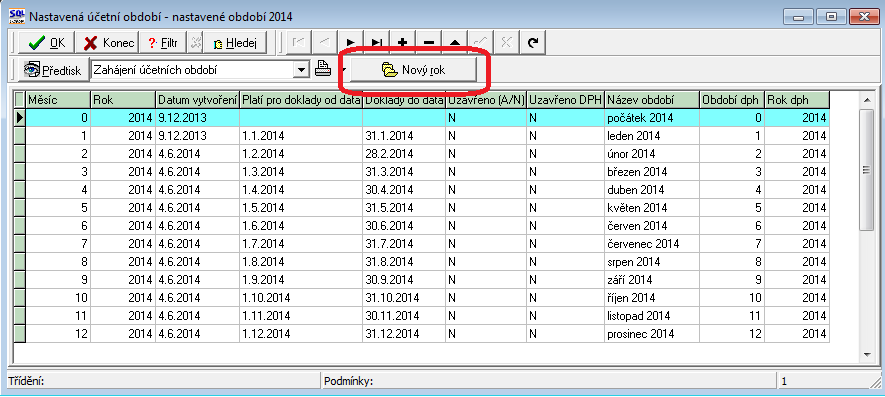This screenshot has width=885, height=397.
Task: Click the greyed-out cancel edit X icon
Action: tap(506, 43)
